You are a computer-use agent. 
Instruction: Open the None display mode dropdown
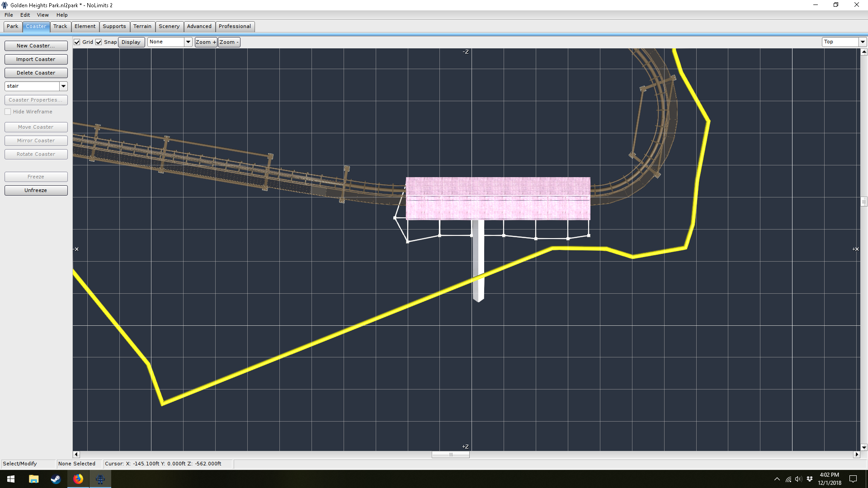pos(188,42)
